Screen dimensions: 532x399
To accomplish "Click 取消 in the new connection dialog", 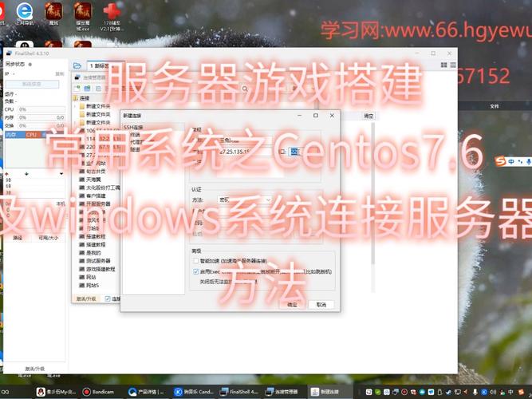I will 321,305.
